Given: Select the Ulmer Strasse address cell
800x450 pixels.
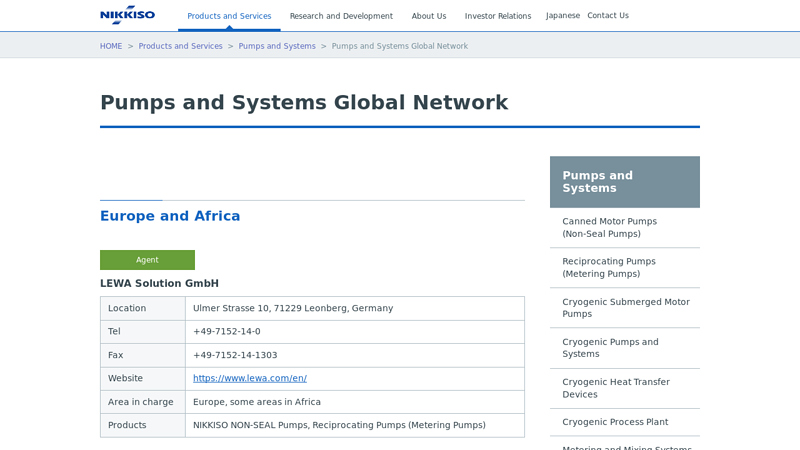Looking at the screenshot, I should point(355,308).
